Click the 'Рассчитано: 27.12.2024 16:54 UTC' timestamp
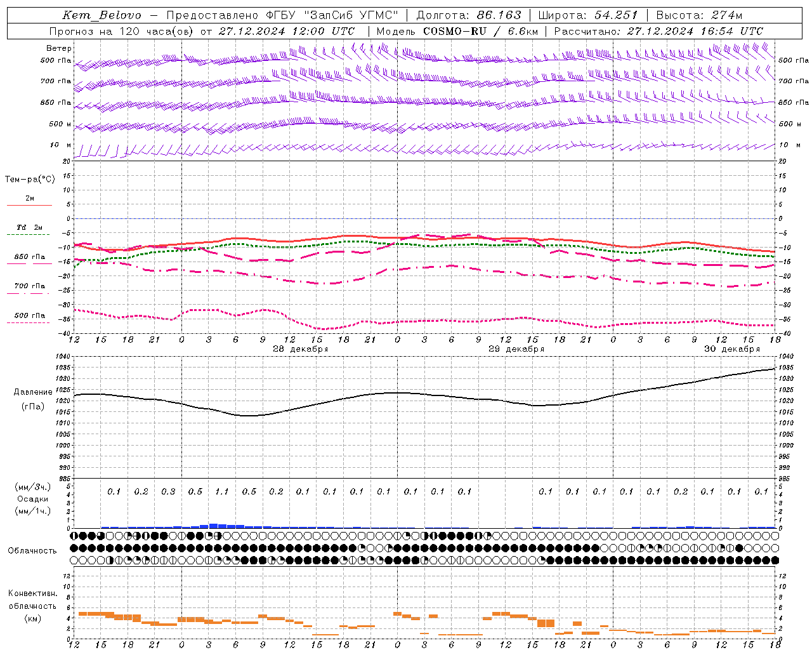Viewport: 812px width, 650px height. point(658,31)
